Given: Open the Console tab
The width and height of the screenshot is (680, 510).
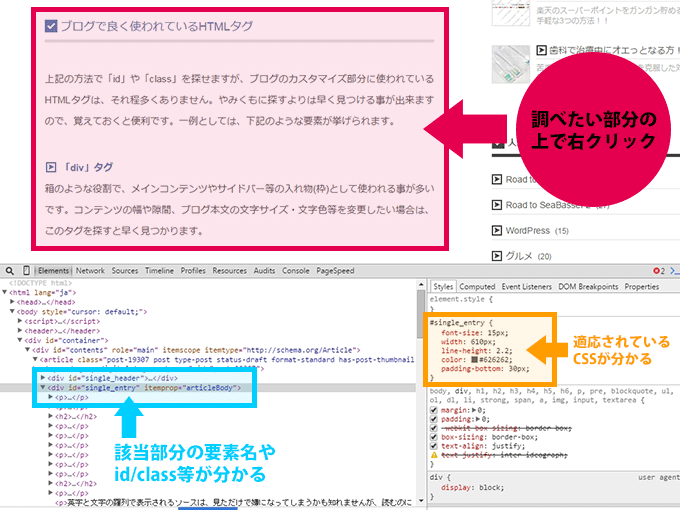Looking at the screenshot, I should (x=296, y=271).
